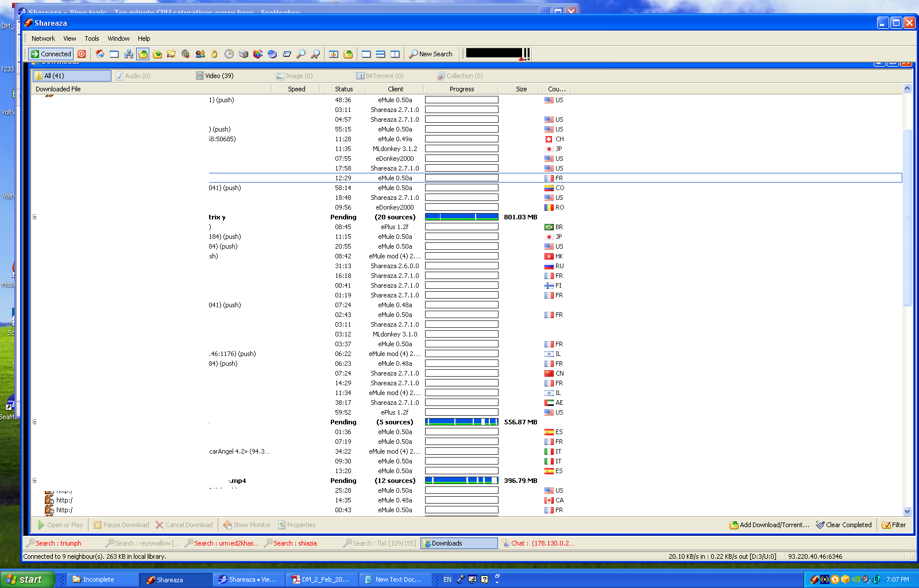This screenshot has height=588, width=919.
Task: Open the Media player film-reel icon
Action: coord(186,54)
